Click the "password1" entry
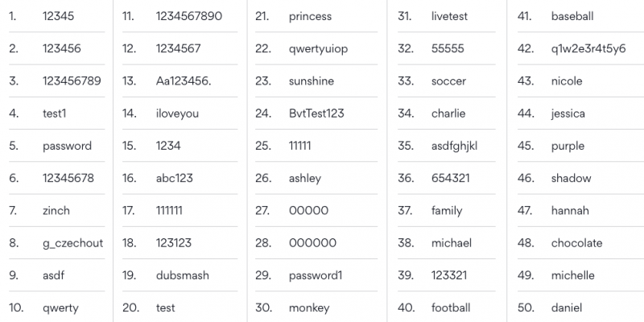644x322 pixels. pyautogui.click(x=316, y=275)
